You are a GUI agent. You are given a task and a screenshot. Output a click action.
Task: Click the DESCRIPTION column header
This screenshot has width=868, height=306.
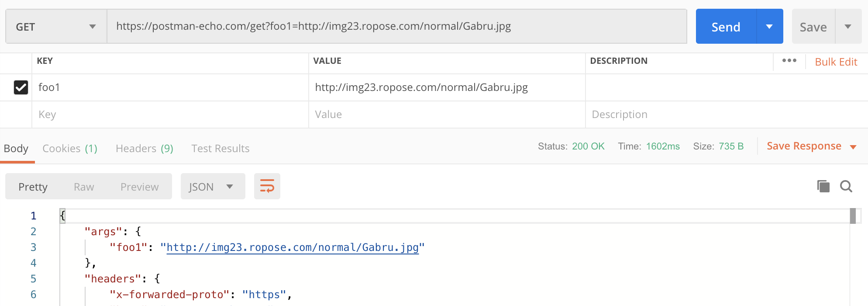coord(619,61)
